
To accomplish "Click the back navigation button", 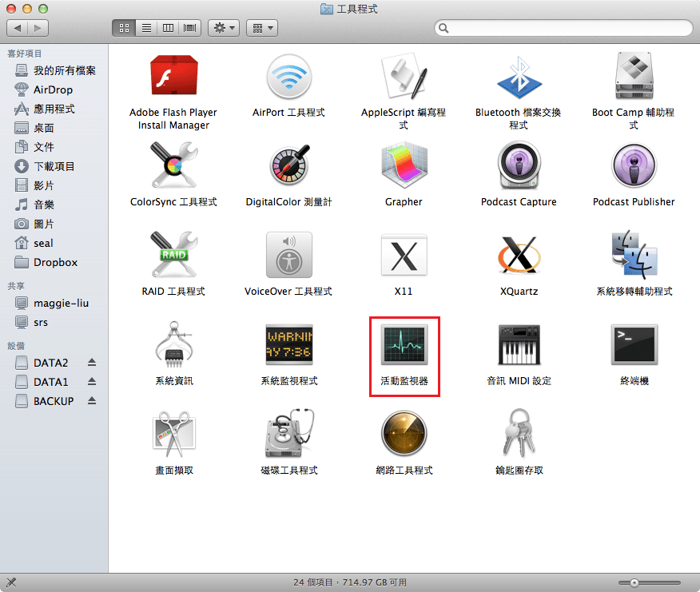I will 18,28.
